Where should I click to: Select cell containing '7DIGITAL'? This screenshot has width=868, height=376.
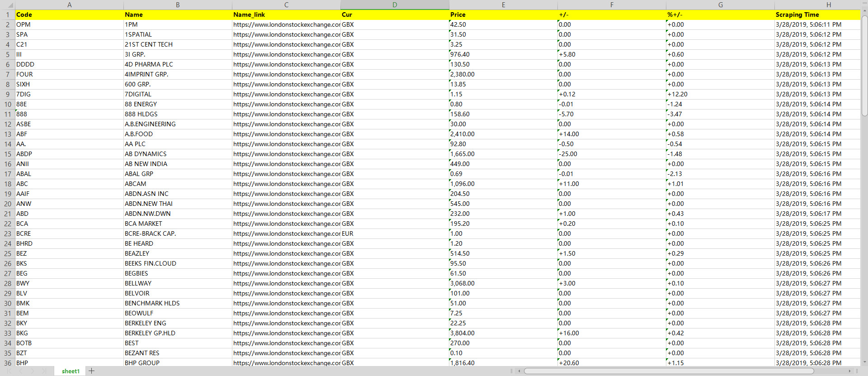tap(178, 94)
